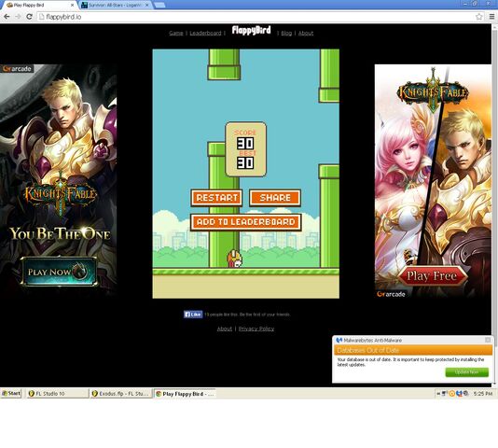Open the About link in site header
The image size is (498, 448).
(306, 33)
